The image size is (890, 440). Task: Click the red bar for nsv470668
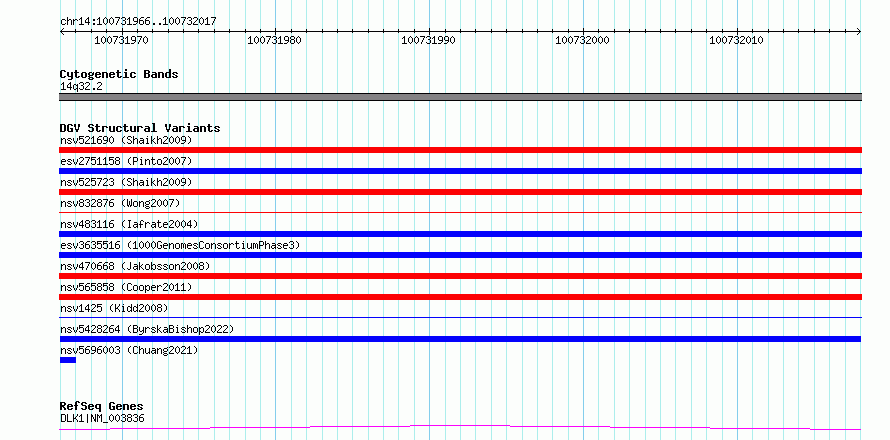pyautogui.click(x=460, y=276)
